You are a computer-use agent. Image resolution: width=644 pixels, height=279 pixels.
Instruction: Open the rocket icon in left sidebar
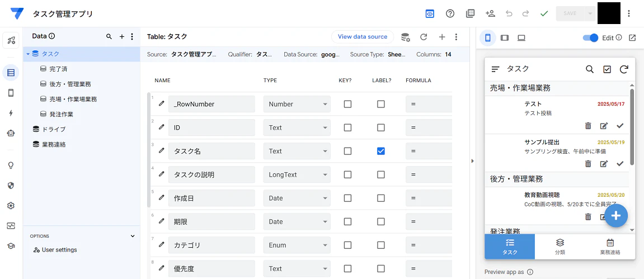11,40
